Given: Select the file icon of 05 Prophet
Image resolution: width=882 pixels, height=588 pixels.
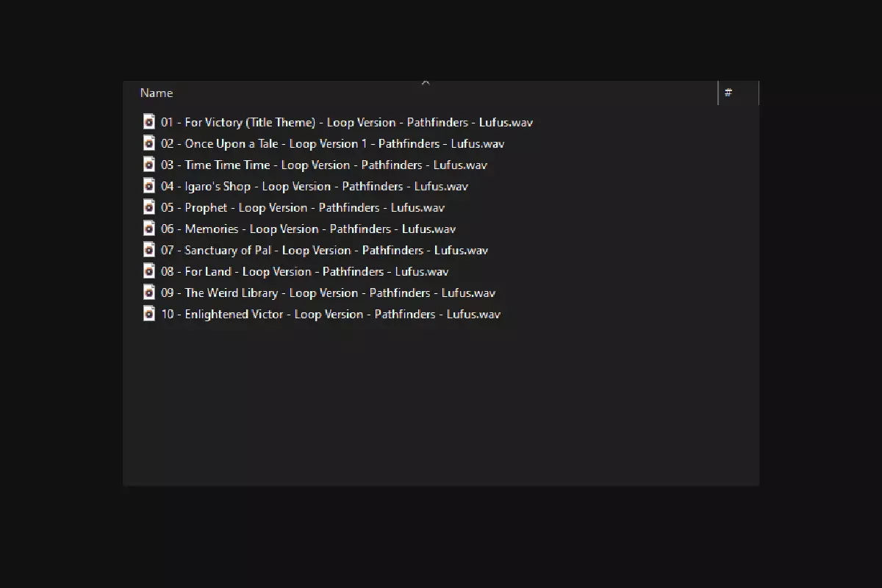Looking at the screenshot, I should pos(148,207).
